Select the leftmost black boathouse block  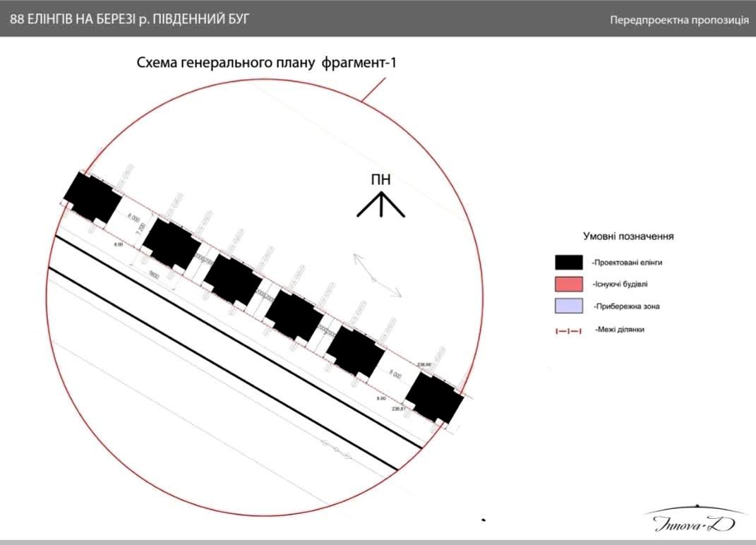pyautogui.click(x=92, y=197)
